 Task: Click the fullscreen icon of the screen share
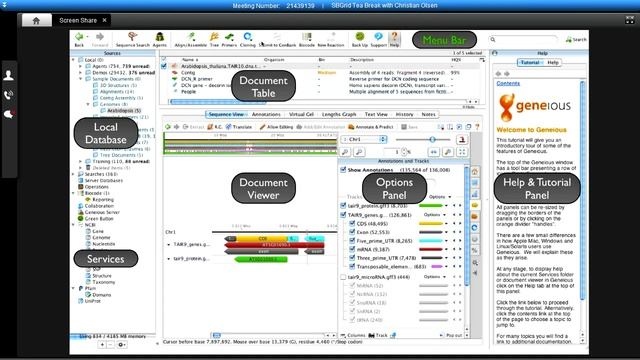coord(629,20)
